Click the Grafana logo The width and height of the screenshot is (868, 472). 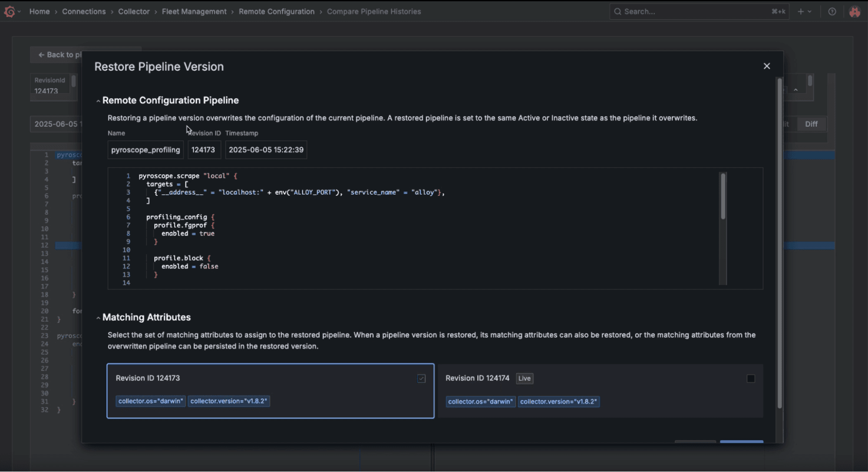pyautogui.click(x=10, y=12)
